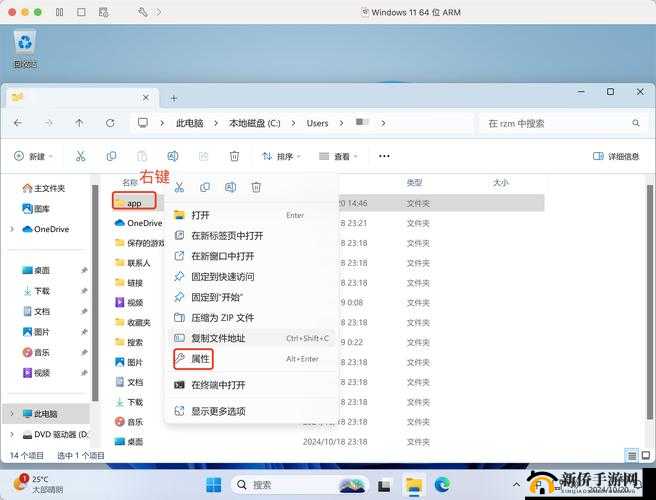This screenshot has width=656, height=500.
Task: Click the Rename icon in the Explorer toolbar
Action: click(173, 156)
